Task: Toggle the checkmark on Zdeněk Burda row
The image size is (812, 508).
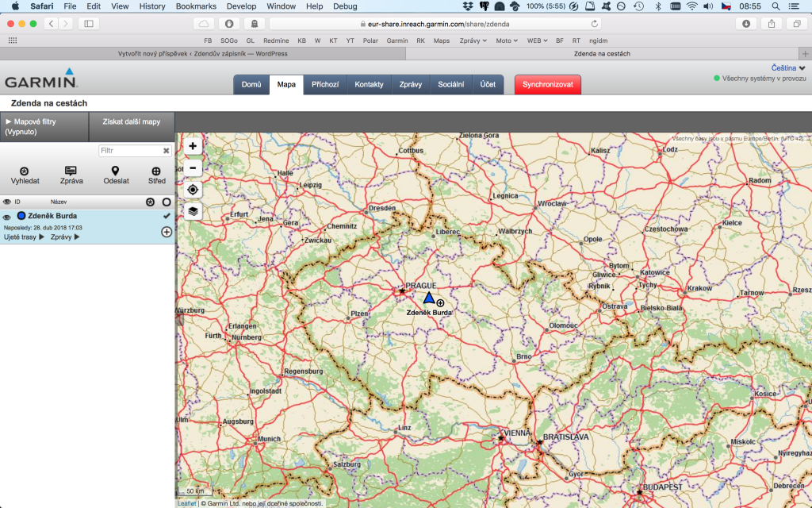Action: 167,216
